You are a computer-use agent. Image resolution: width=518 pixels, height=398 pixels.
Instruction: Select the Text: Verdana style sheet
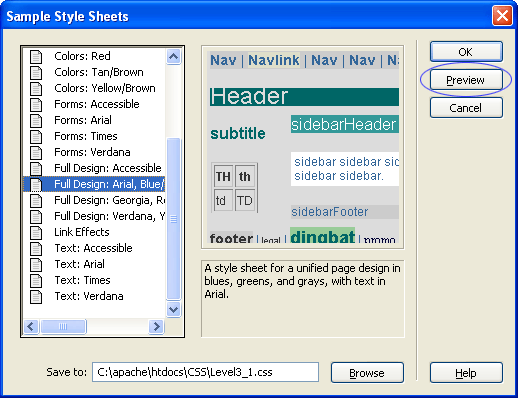[x=89, y=296]
